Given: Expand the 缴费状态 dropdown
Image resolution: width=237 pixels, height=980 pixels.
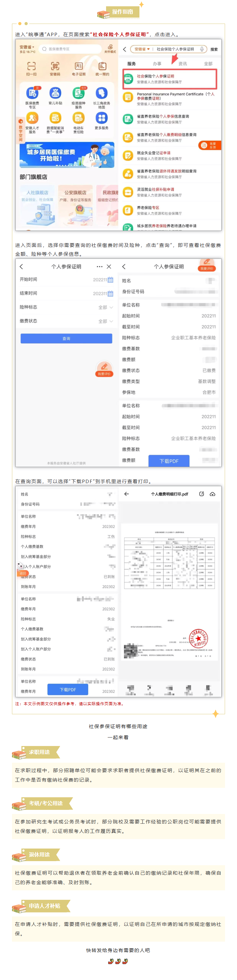Looking at the screenshot, I should point(105,321).
